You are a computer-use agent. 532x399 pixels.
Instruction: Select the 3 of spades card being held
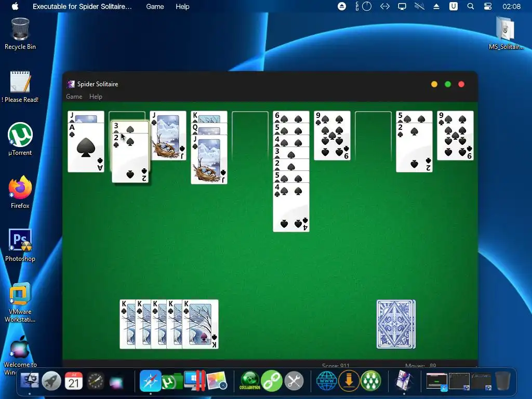pyautogui.click(x=130, y=127)
